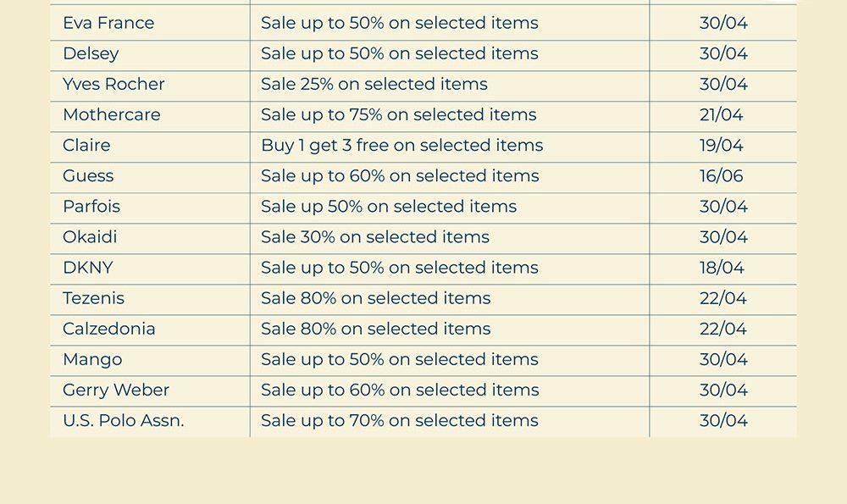This screenshot has width=847, height=504.
Task: Select the Mango brand entry
Action: (92, 359)
